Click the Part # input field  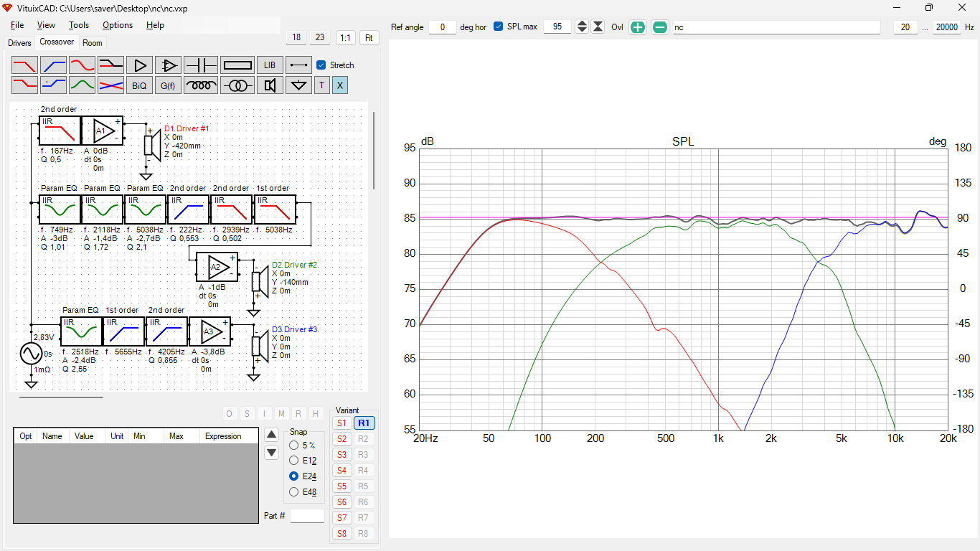coord(307,516)
